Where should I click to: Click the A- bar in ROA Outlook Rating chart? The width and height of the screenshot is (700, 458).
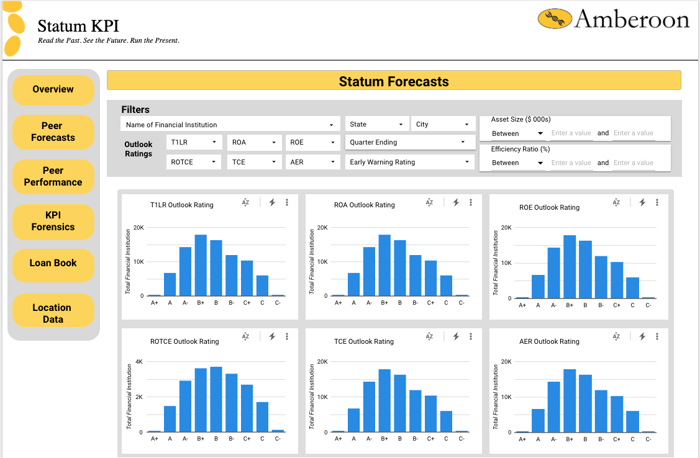(369, 271)
